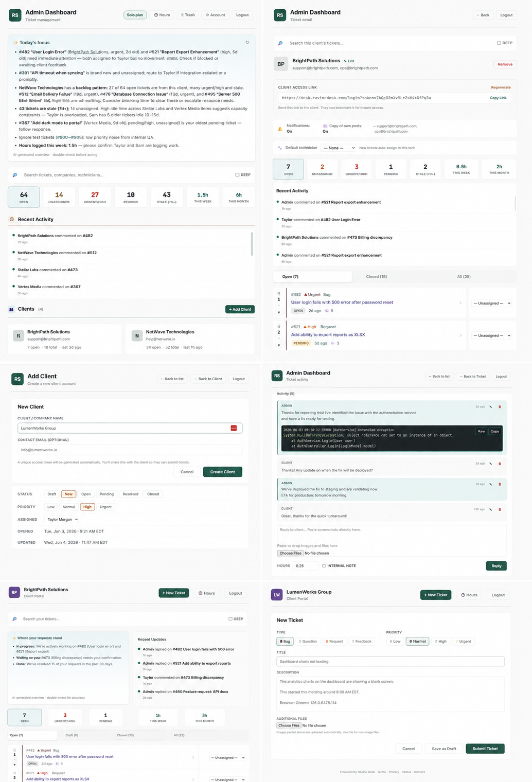Click the Hours clock button in ticket management header
This screenshot has width=532, height=782.
[162, 15]
